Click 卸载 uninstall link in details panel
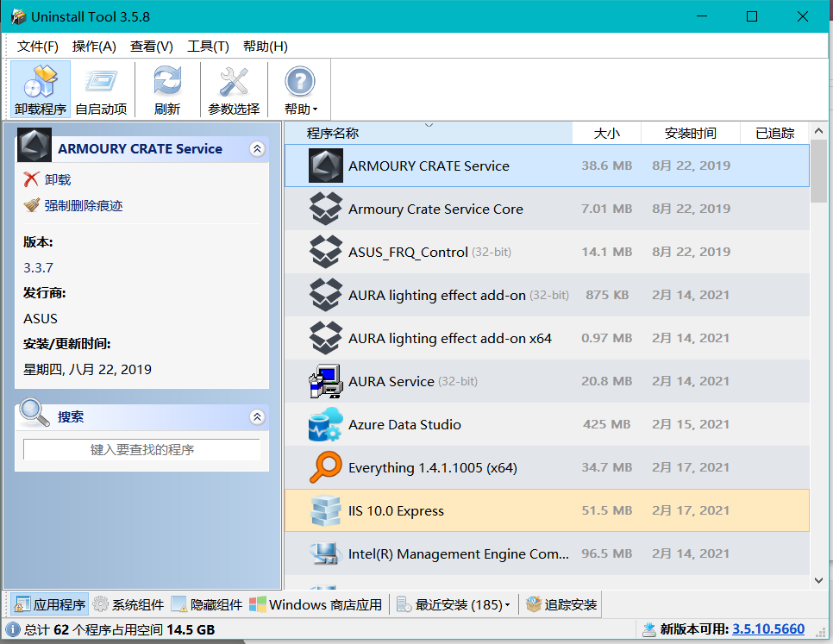833x644 pixels. pos(58,179)
